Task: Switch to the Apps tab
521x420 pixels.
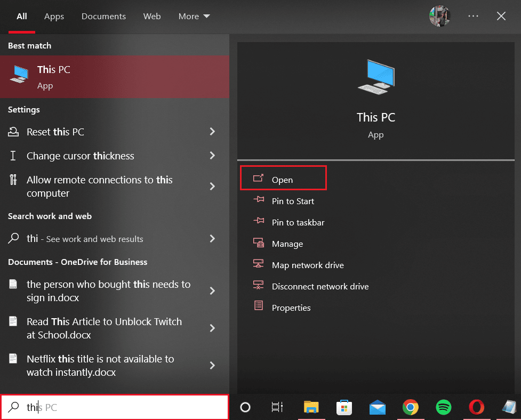Action: pos(54,17)
